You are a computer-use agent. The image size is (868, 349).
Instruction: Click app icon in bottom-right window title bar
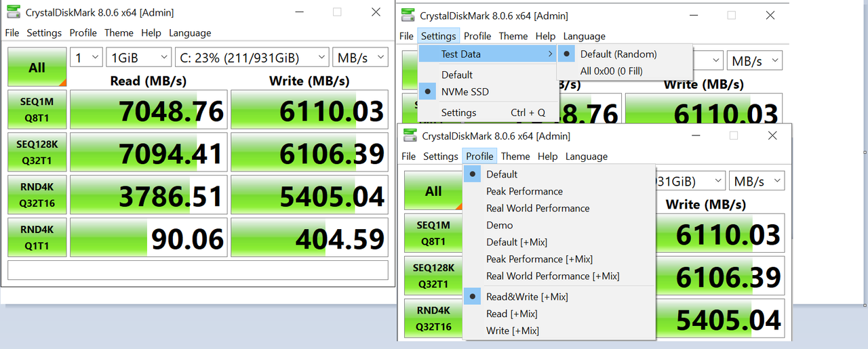[x=410, y=136]
